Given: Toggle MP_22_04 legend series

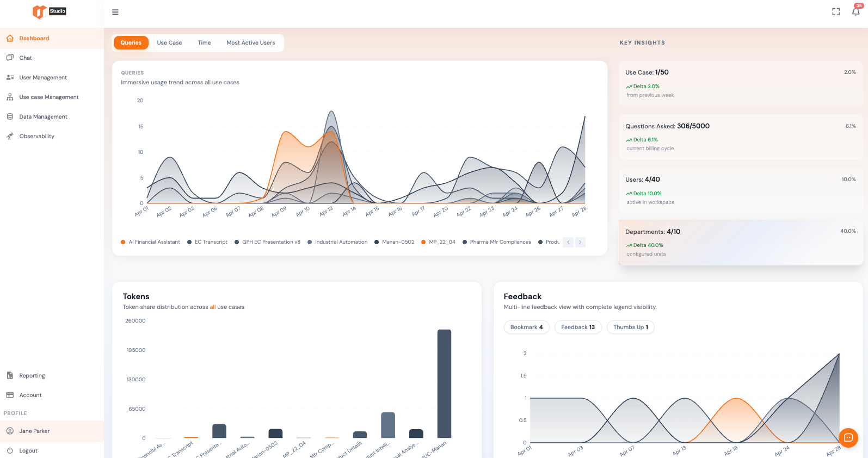Looking at the screenshot, I should click(438, 242).
